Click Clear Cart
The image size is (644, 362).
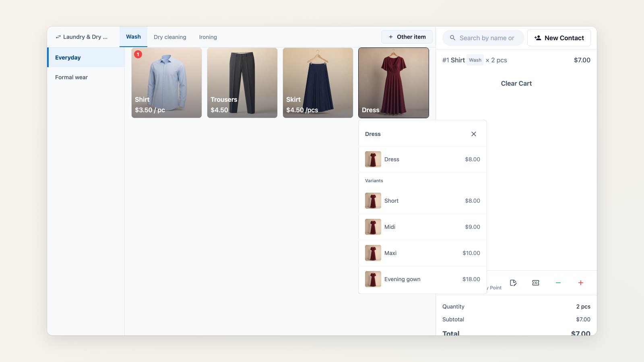coord(516,83)
